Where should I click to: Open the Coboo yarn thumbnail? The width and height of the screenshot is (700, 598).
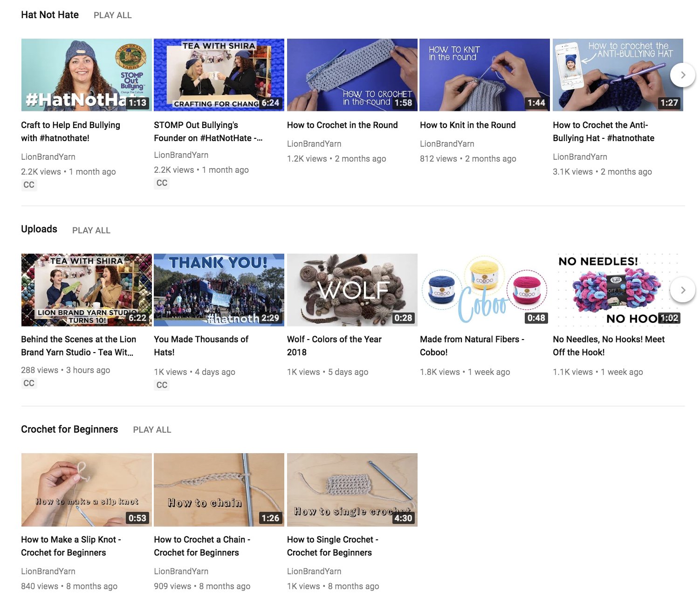[x=485, y=290]
